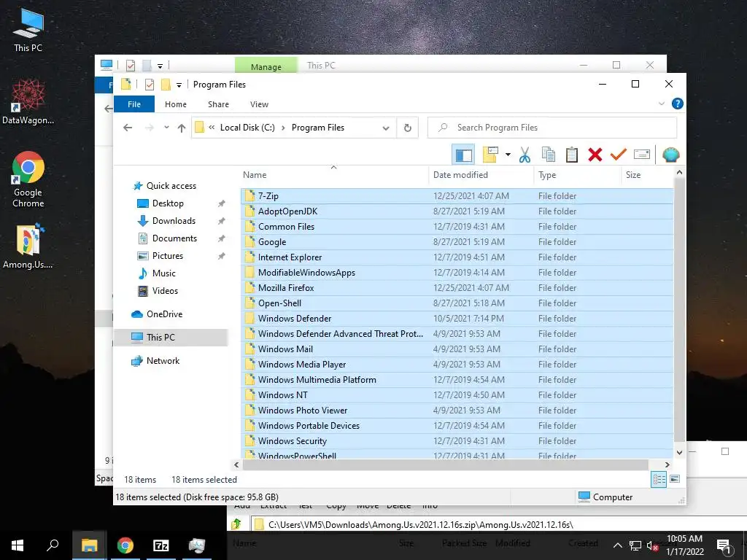This screenshot has height=560, width=747.
Task: Go Back with the left arrow
Action: (x=128, y=128)
